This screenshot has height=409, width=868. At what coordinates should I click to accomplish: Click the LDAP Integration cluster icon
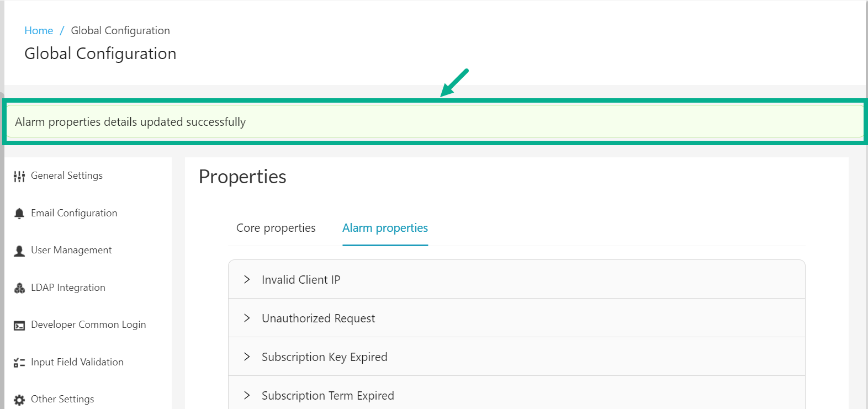click(19, 288)
